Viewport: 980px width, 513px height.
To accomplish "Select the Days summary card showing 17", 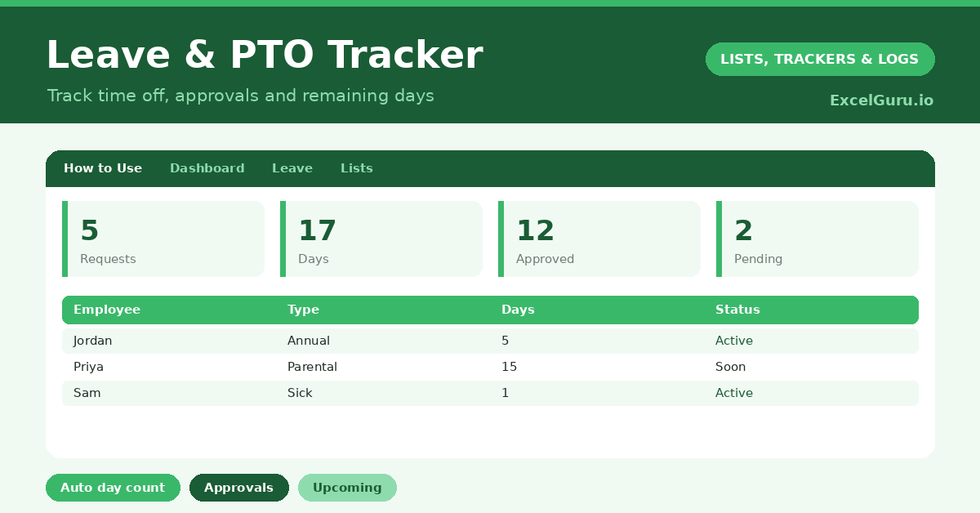I will tap(381, 239).
